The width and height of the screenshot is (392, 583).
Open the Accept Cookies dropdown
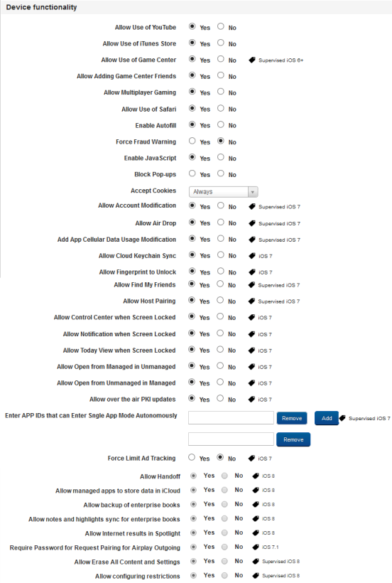[224, 192]
